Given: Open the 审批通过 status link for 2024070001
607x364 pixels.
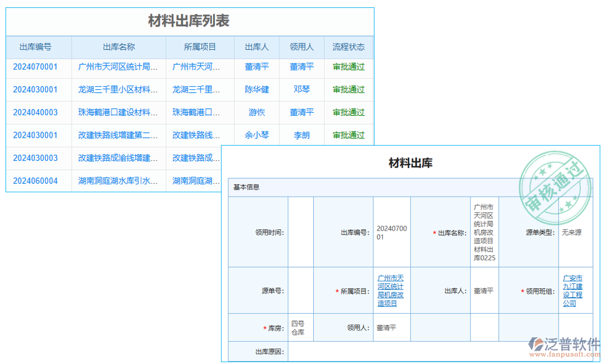Looking at the screenshot, I should 349,67.
